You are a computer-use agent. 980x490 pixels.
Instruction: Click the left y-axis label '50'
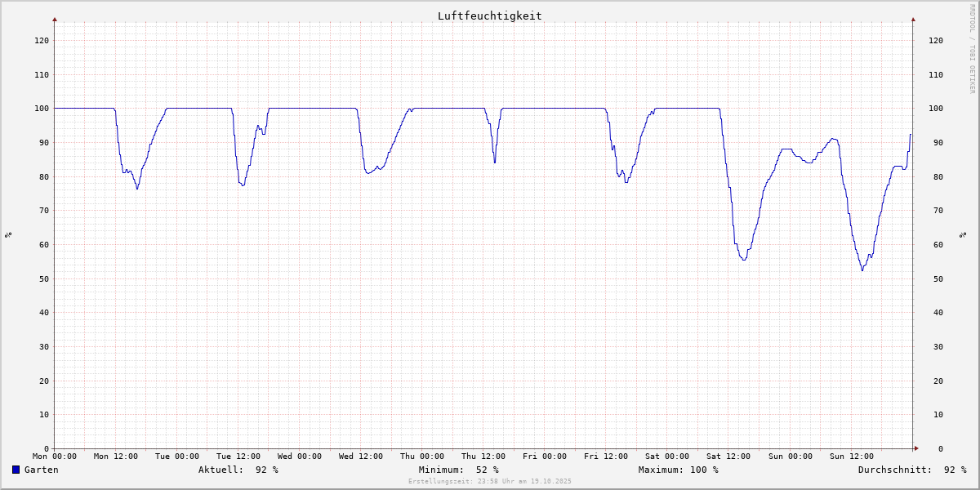click(x=44, y=278)
